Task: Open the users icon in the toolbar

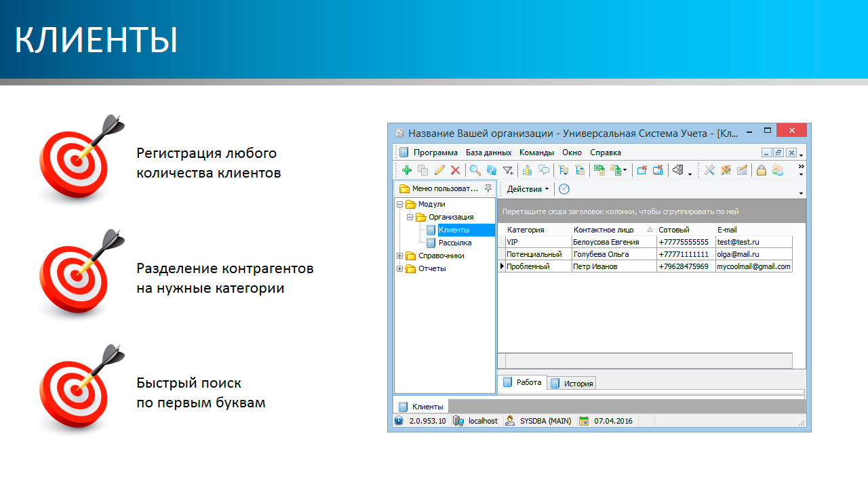Action: (x=778, y=170)
